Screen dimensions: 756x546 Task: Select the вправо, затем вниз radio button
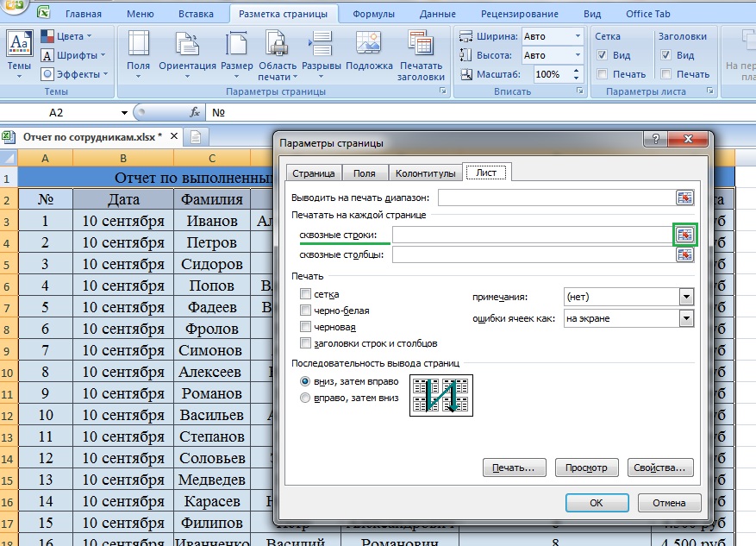pyautogui.click(x=304, y=398)
